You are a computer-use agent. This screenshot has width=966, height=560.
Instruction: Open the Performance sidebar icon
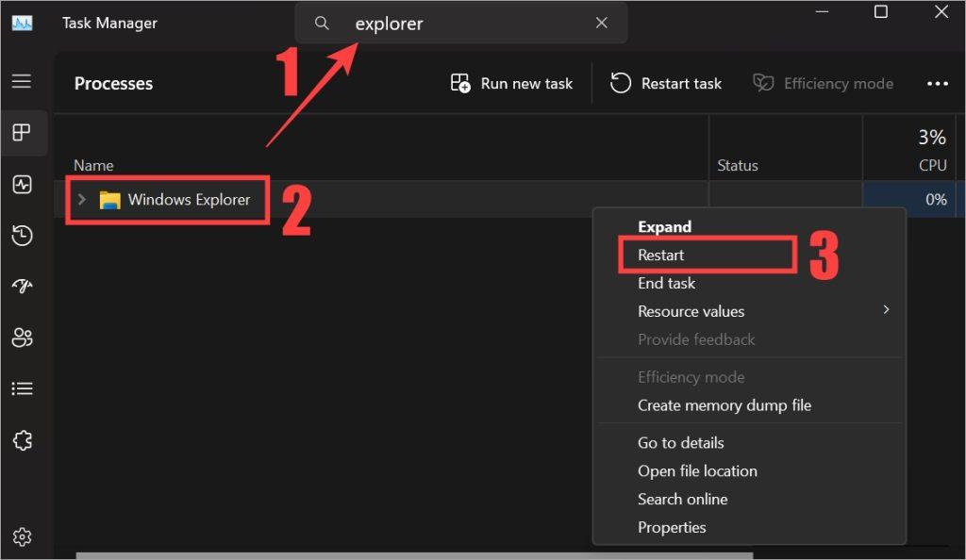(23, 184)
